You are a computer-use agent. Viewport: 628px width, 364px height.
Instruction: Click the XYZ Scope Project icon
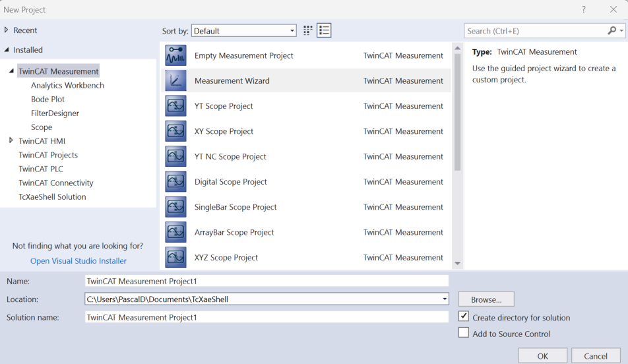tap(175, 257)
